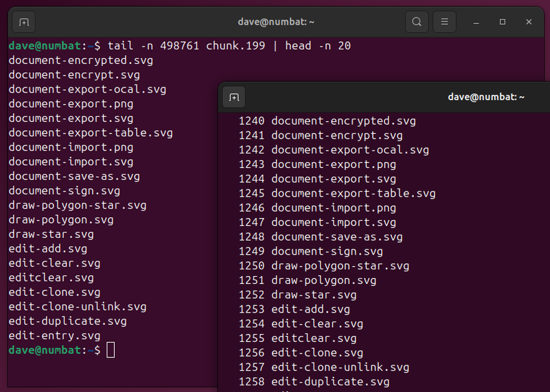Viewport: 550px width, 392px height.
Task: Select edit-clone-unlink.svg in the left file list
Action: click(x=74, y=307)
